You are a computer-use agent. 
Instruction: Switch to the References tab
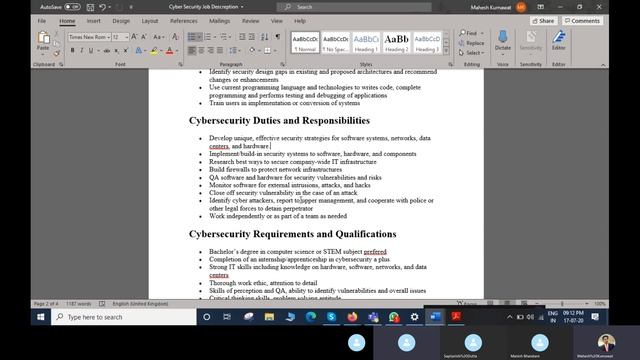[x=184, y=21]
